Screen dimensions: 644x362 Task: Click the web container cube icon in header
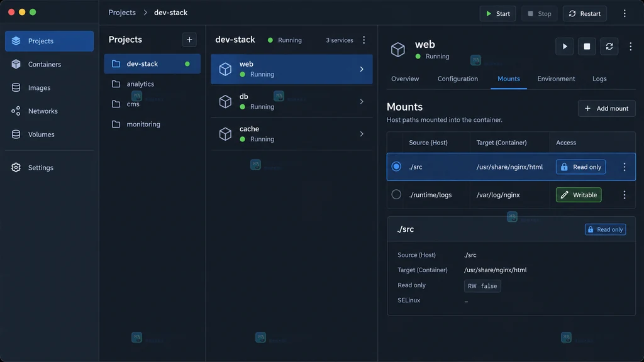click(x=397, y=50)
